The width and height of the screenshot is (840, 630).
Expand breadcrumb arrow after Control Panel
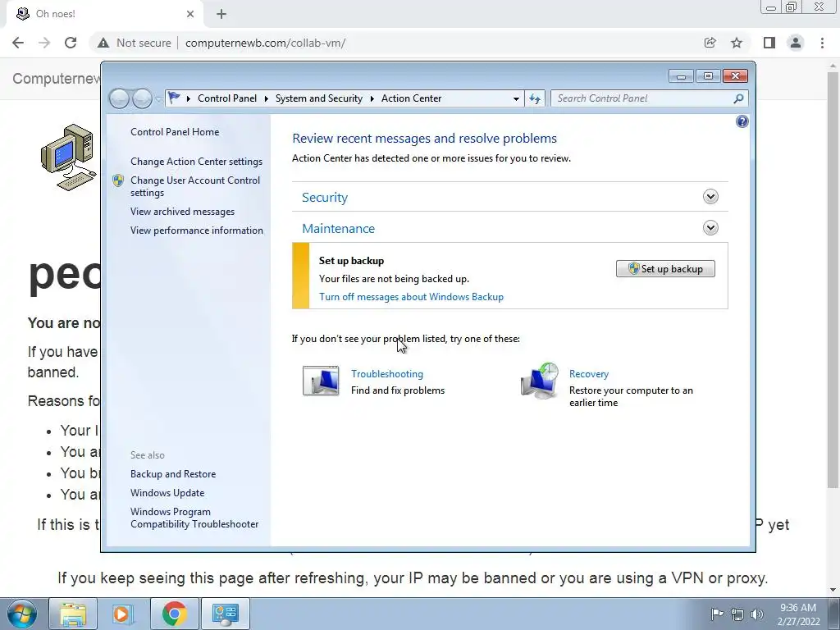267,98
